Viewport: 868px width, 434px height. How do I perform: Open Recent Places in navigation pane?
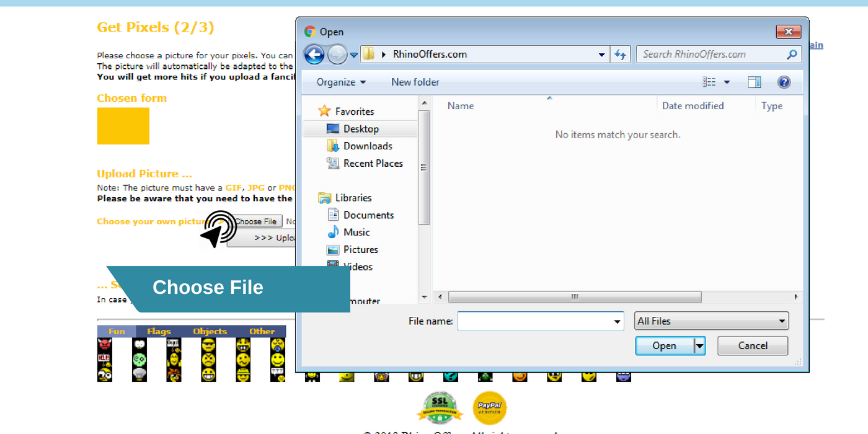[373, 164]
